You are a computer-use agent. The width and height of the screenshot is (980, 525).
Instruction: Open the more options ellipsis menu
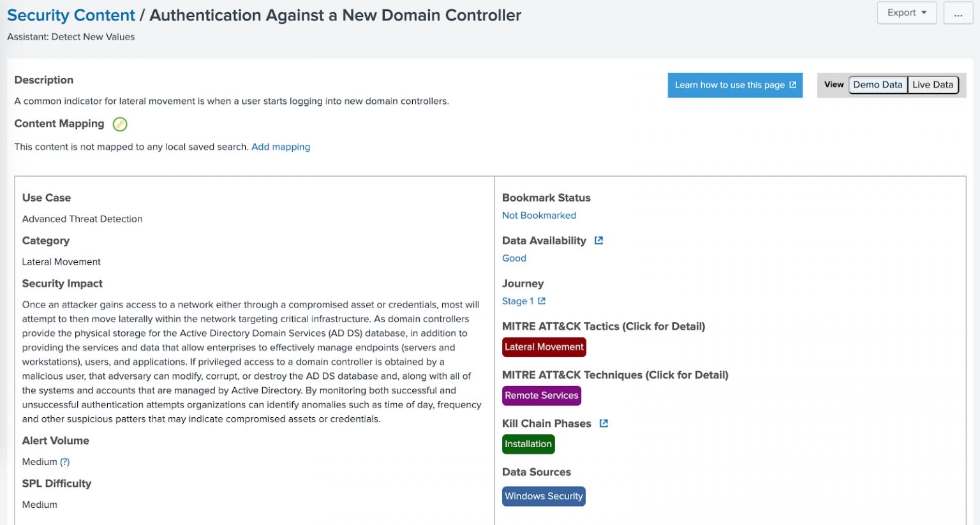pos(958,13)
